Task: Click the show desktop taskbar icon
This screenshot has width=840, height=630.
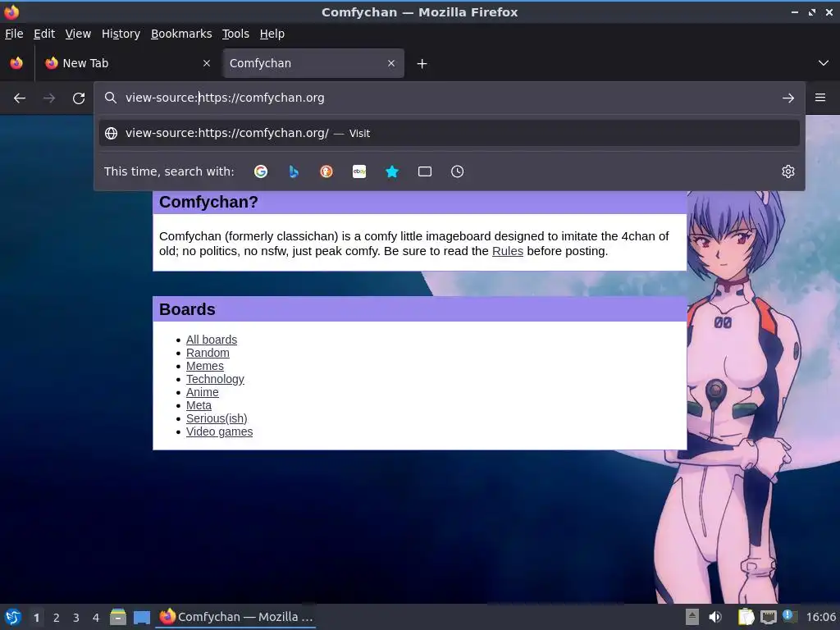Action: [141, 618]
